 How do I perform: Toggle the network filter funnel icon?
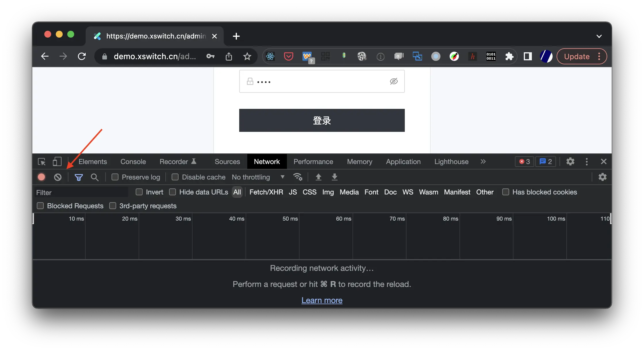pos(78,177)
